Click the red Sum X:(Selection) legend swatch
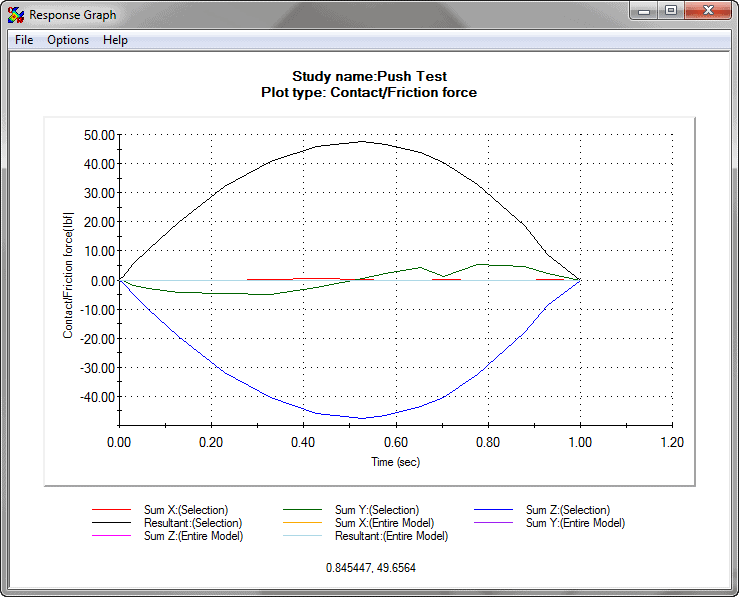Image resolution: width=739 pixels, height=597 pixels. (x=111, y=510)
